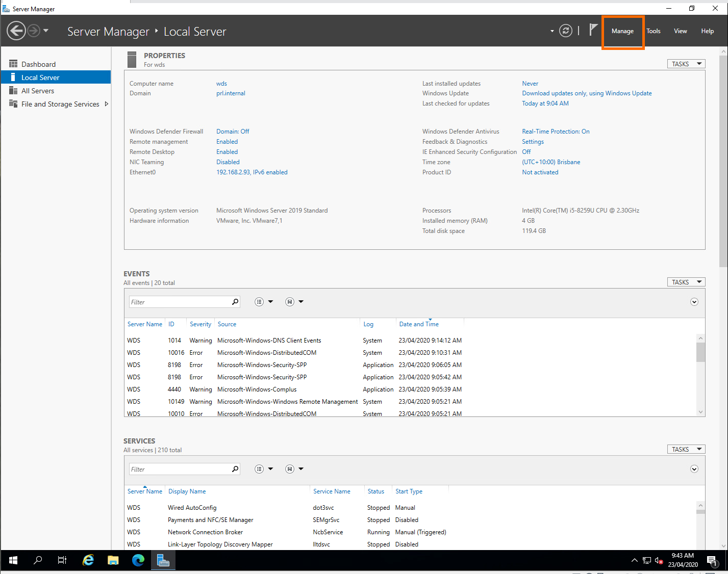Expand the Services filter criteria chevron
This screenshot has width=728, height=574.
(694, 469)
